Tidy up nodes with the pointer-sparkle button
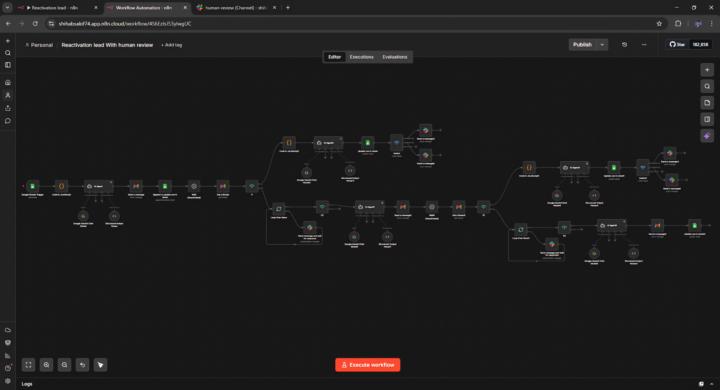Screen dimensions: 720x390 click(101, 365)
